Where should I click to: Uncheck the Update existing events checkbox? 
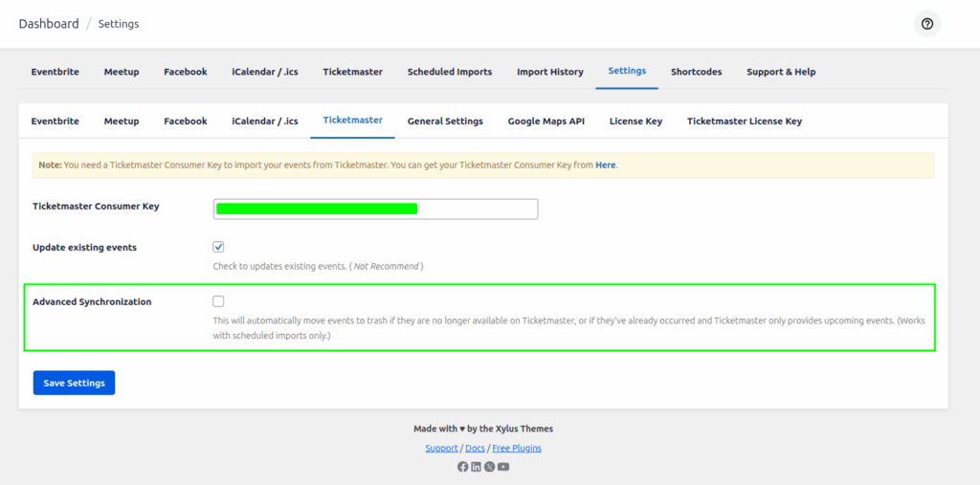click(x=218, y=247)
